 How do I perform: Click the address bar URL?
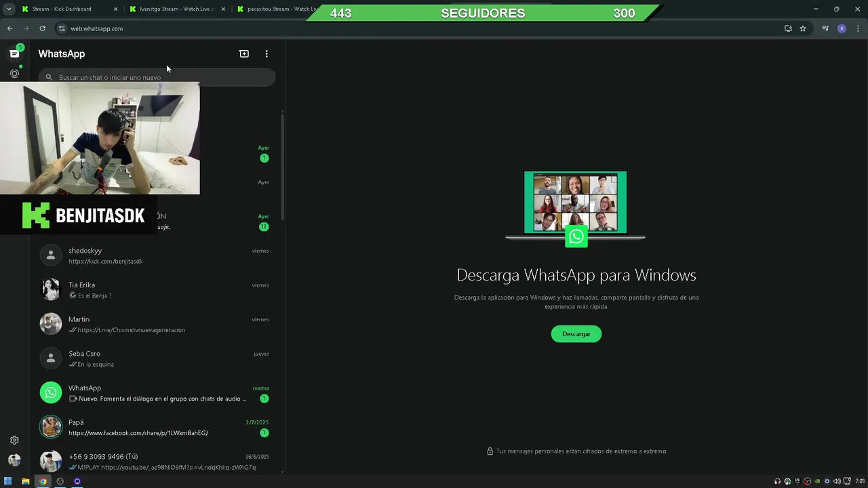[97, 28]
